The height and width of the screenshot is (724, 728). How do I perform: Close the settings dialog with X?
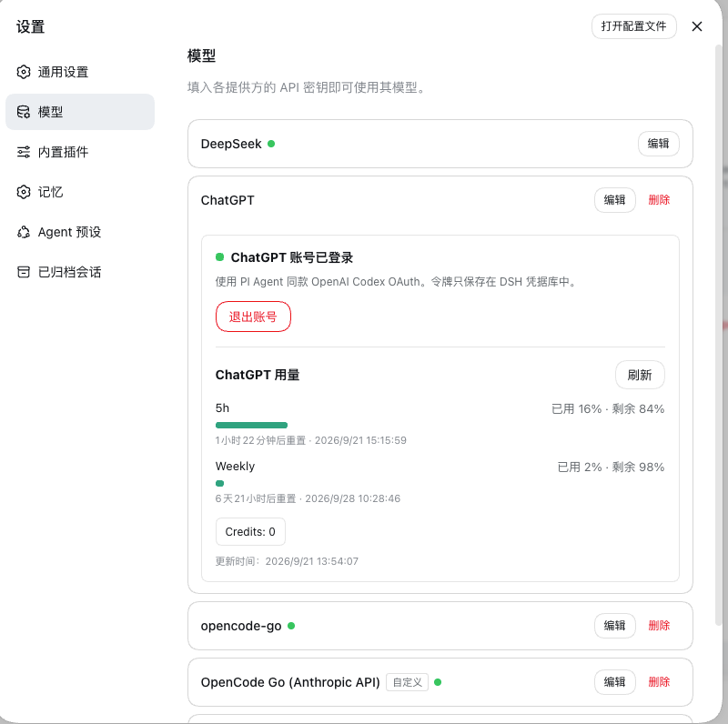coord(697,26)
